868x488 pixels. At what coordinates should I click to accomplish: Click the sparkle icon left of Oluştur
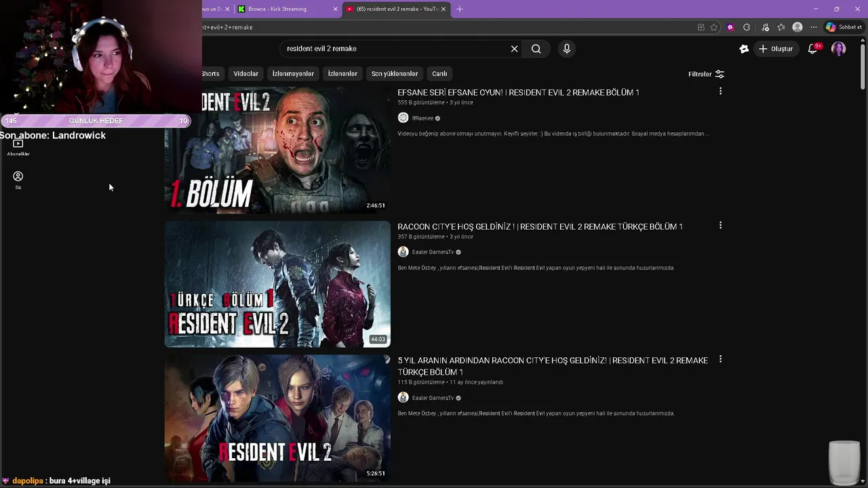click(x=744, y=49)
